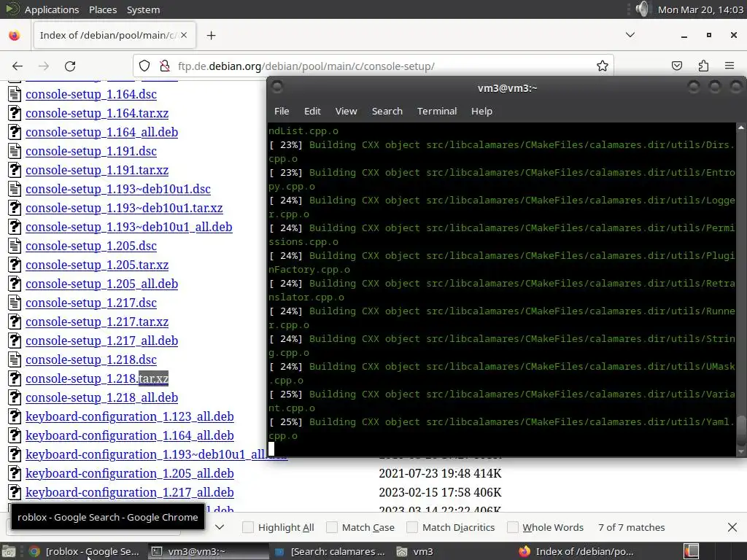Click the Firefox URL address field
This screenshot has width=747, height=560.
(373, 66)
